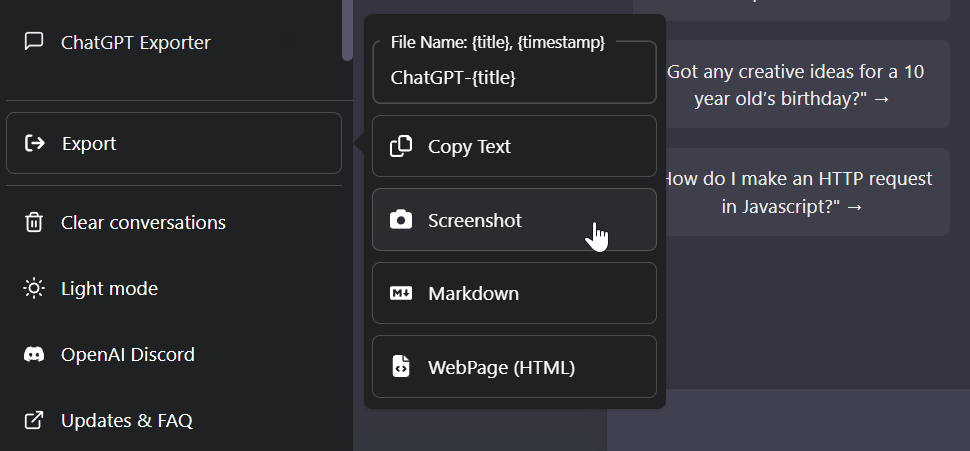Choose Screenshot export option

(x=514, y=220)
